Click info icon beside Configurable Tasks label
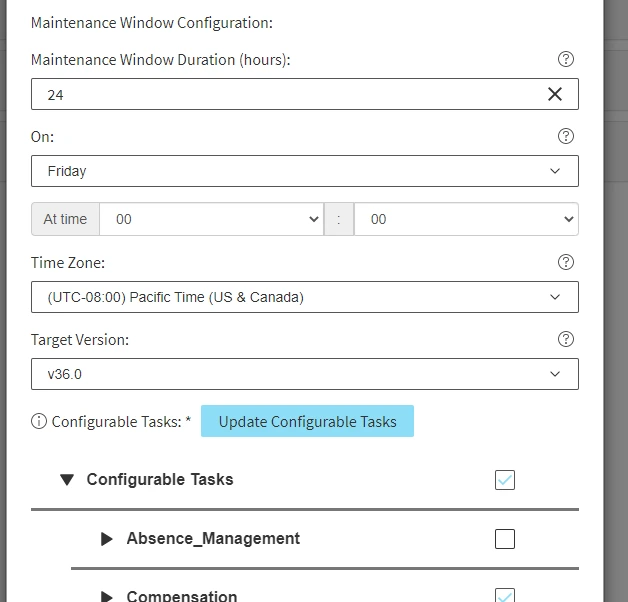This screenshot has height=602, width=628. click(39, 421)
